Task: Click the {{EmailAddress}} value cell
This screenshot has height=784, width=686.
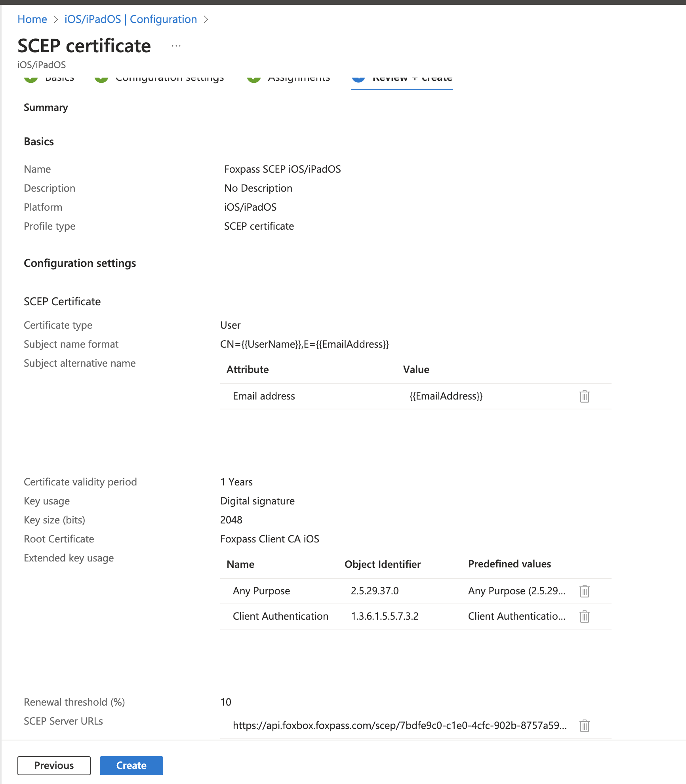Action: coord(445,396)
